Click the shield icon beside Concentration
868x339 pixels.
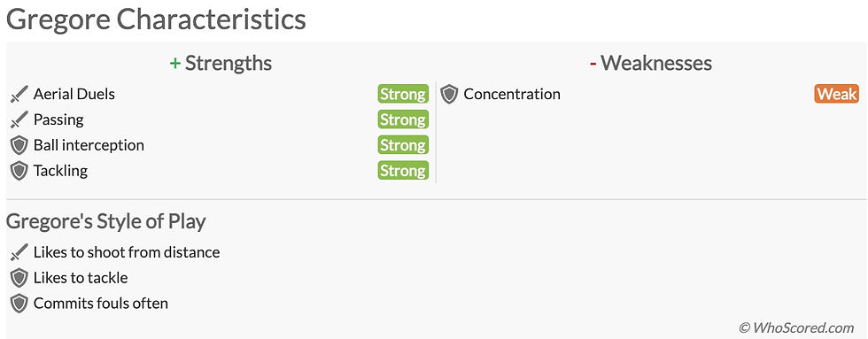449,95
